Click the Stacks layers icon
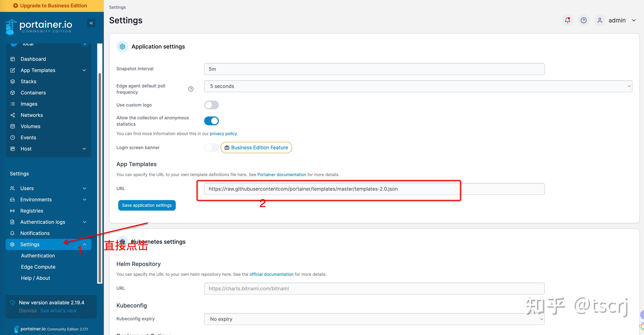 tap(13, 81)
